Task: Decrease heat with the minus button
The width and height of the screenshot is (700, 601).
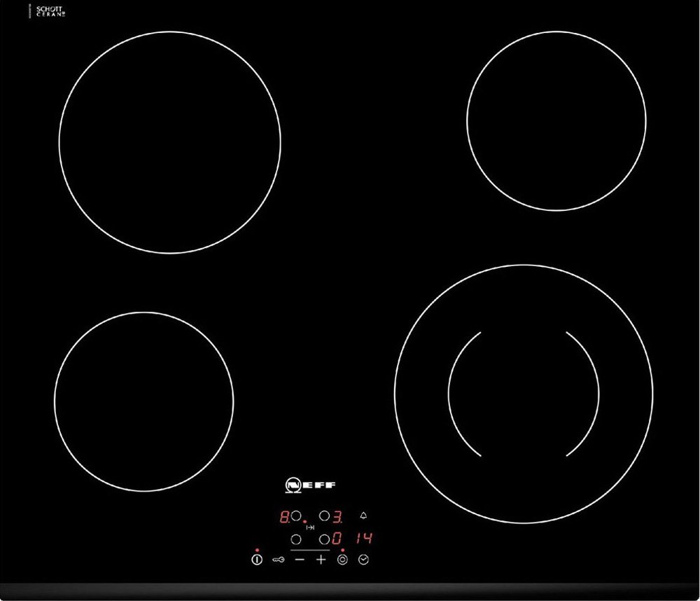Action: [300, 559]
